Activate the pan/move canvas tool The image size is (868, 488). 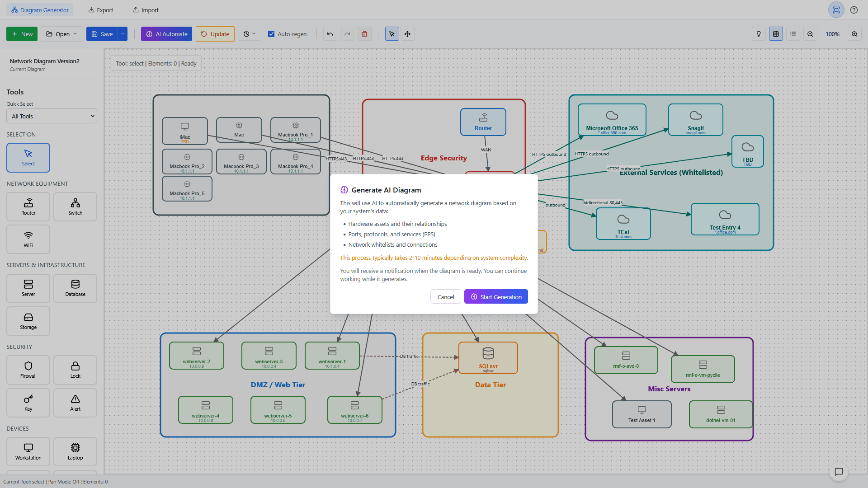coord(407,33)
